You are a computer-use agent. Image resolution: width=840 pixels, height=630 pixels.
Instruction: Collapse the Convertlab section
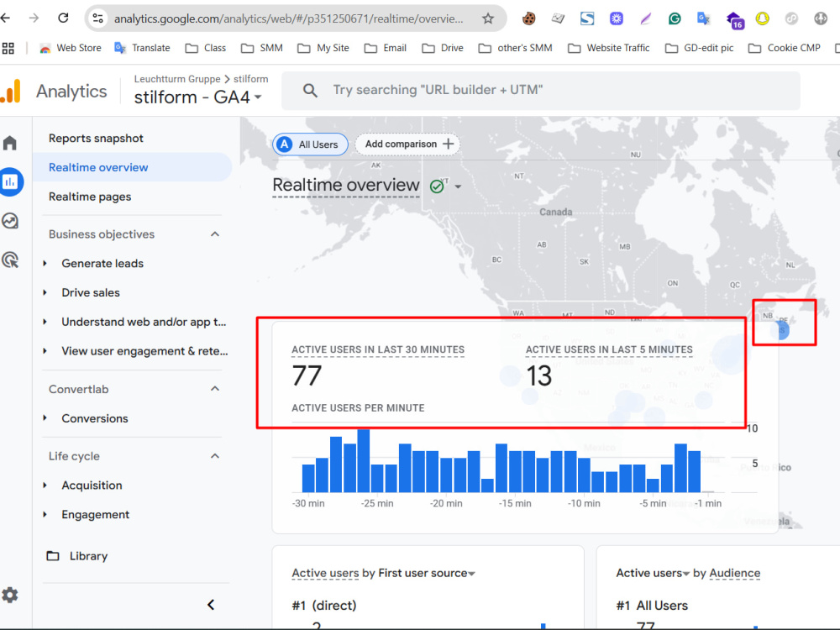215,388
